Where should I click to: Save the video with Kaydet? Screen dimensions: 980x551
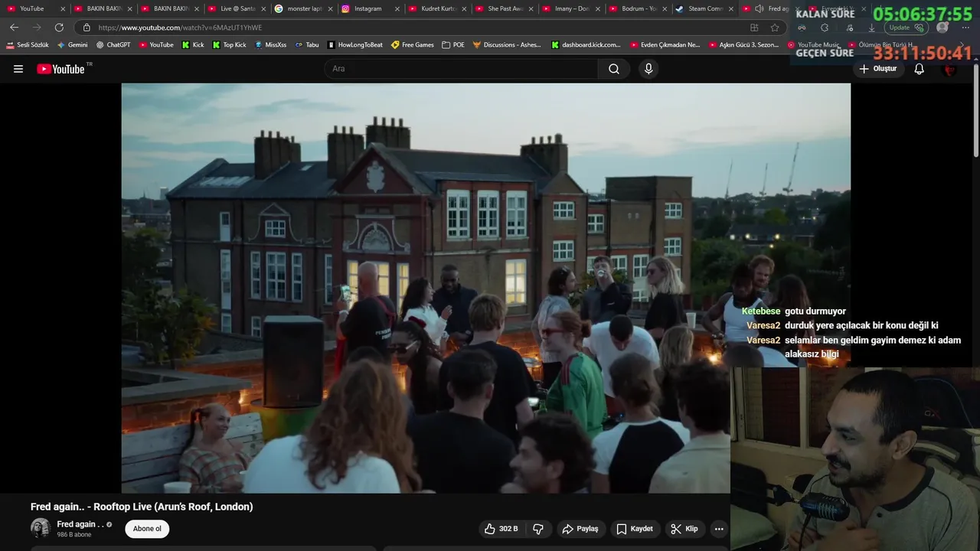(x=635, y=529)
